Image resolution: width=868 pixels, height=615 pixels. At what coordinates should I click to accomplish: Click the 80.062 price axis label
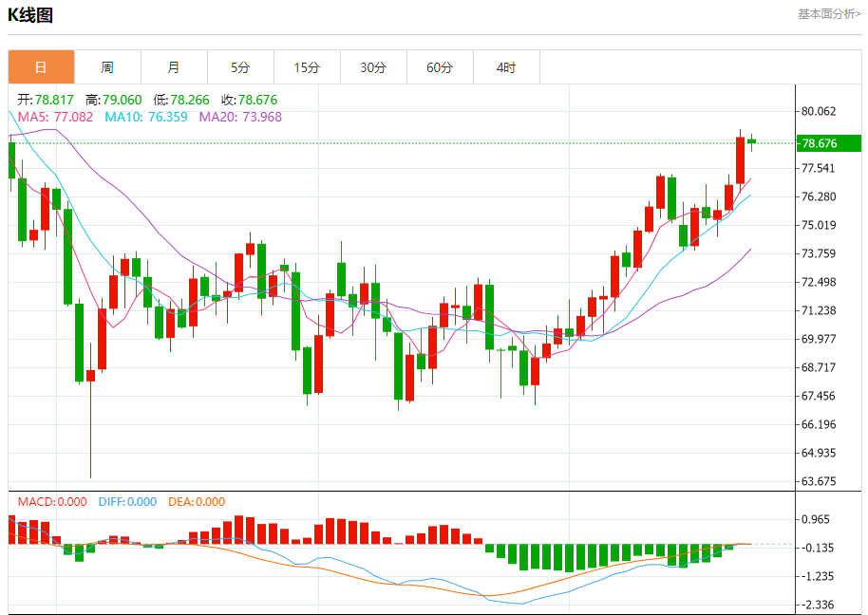pyautogui.click(x=819, y=112)
